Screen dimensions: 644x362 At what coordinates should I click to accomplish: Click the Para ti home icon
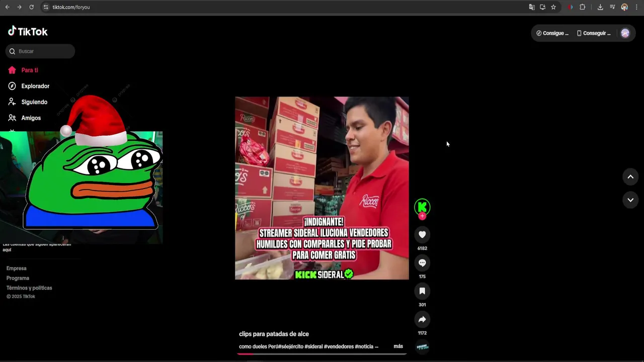(x=12, y=70)
